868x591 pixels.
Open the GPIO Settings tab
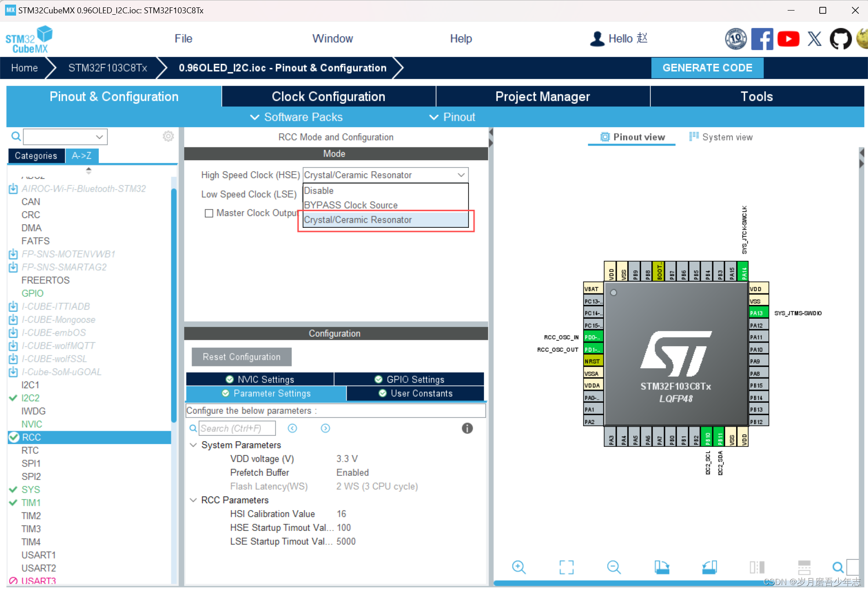409,379
